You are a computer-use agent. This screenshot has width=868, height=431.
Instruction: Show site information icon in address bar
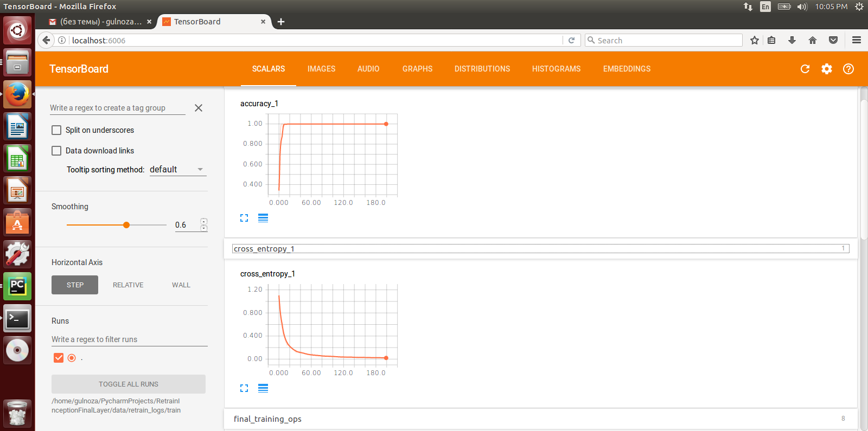[x=62, y=40]
